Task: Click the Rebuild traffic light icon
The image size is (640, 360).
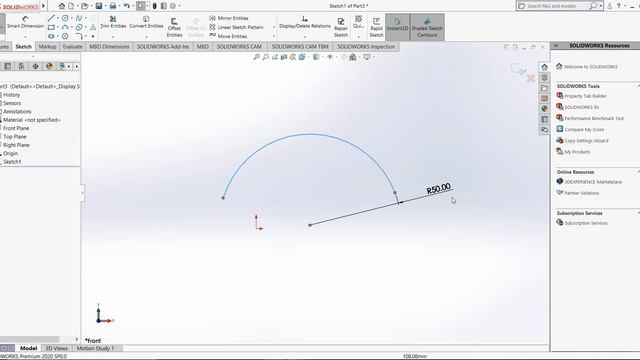Action: (155, 6)
